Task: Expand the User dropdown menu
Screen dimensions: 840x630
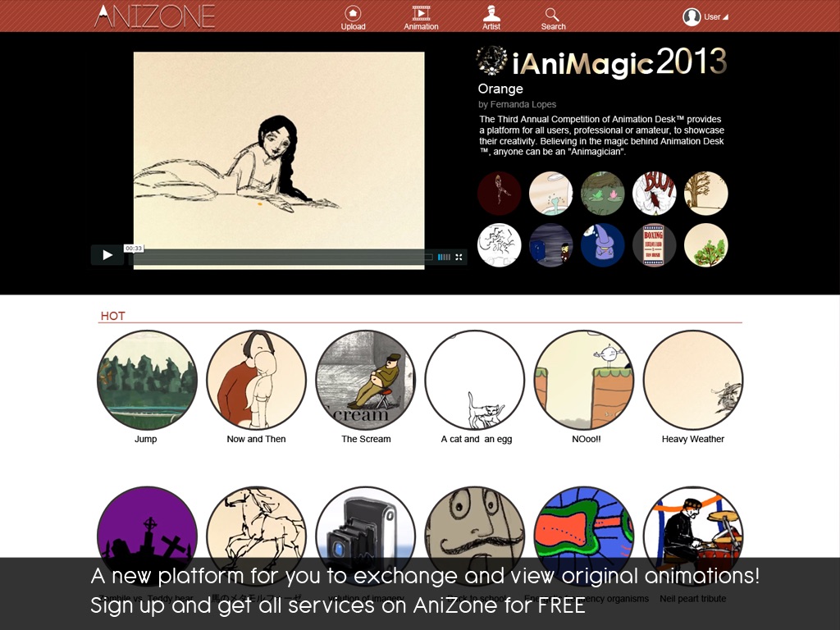Action: pos(716,16)
